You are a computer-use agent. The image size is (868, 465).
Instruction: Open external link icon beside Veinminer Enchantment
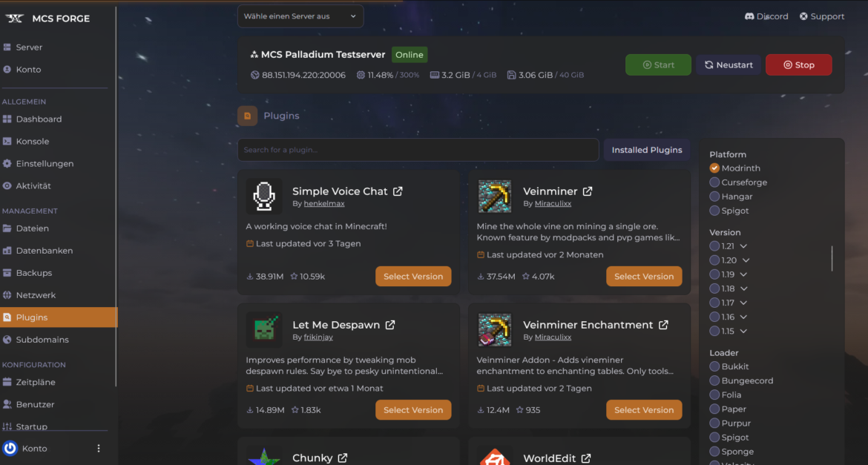point(663,324)
